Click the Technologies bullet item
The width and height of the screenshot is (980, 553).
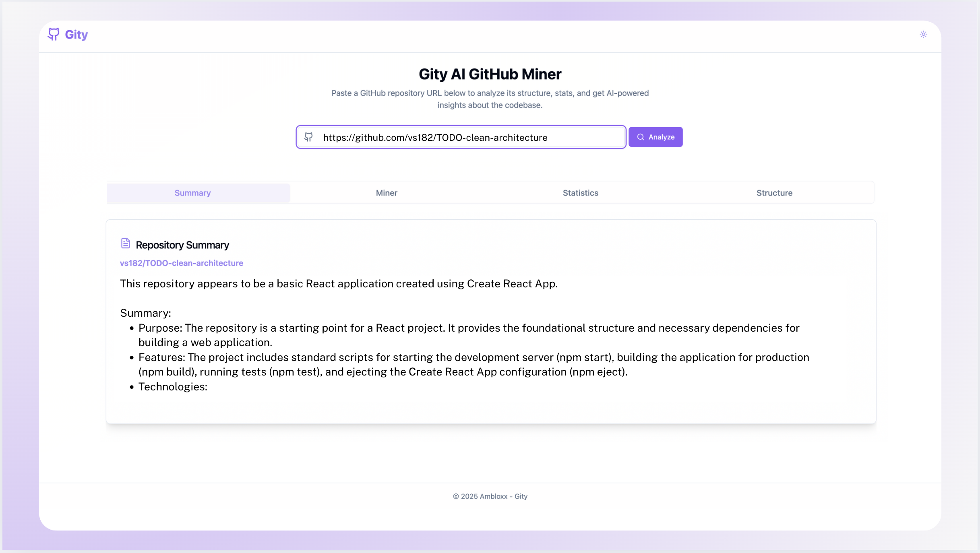[173, 387]
